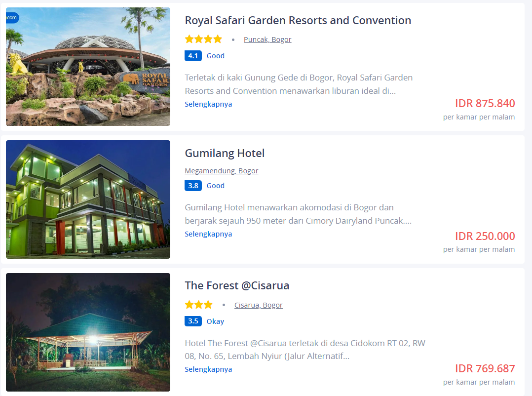This screenshot has width=532, height=396.
Task: Click the 4.1 rating badge
Action: click(x=193, y=56)
